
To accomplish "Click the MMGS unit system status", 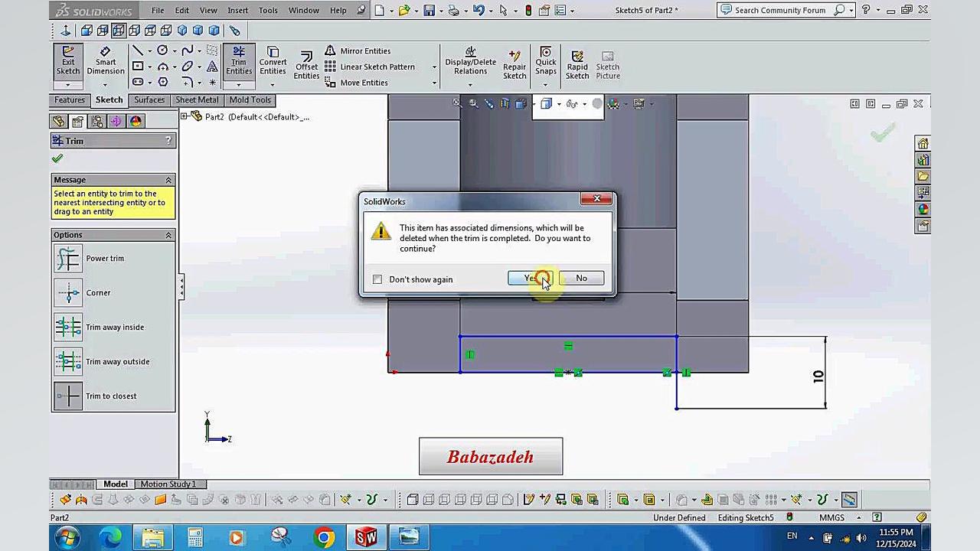I will click(831, 518).
